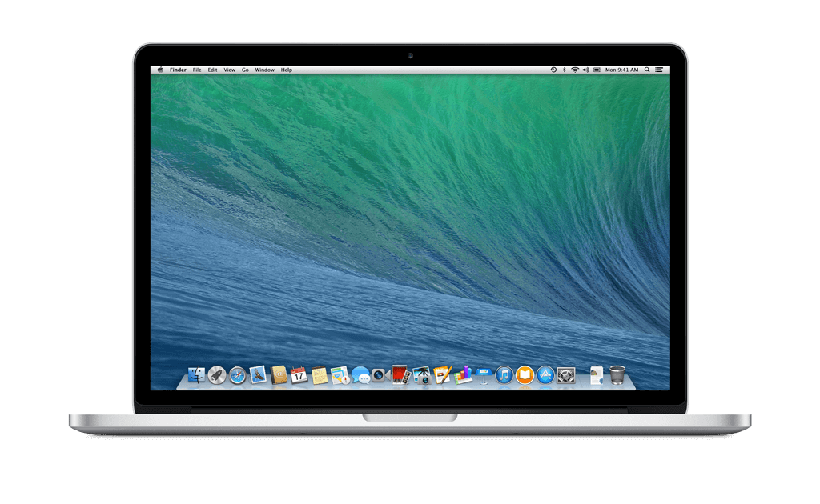Open Messages speech bubble icon
This screenshot has height=504, width=820.
click(360, 375)
